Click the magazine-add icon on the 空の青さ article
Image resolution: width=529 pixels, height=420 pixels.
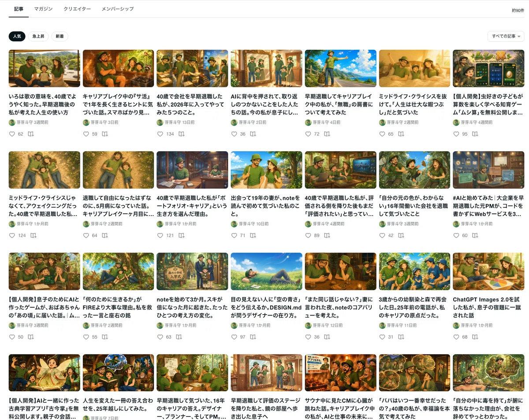tap(253, 337)
